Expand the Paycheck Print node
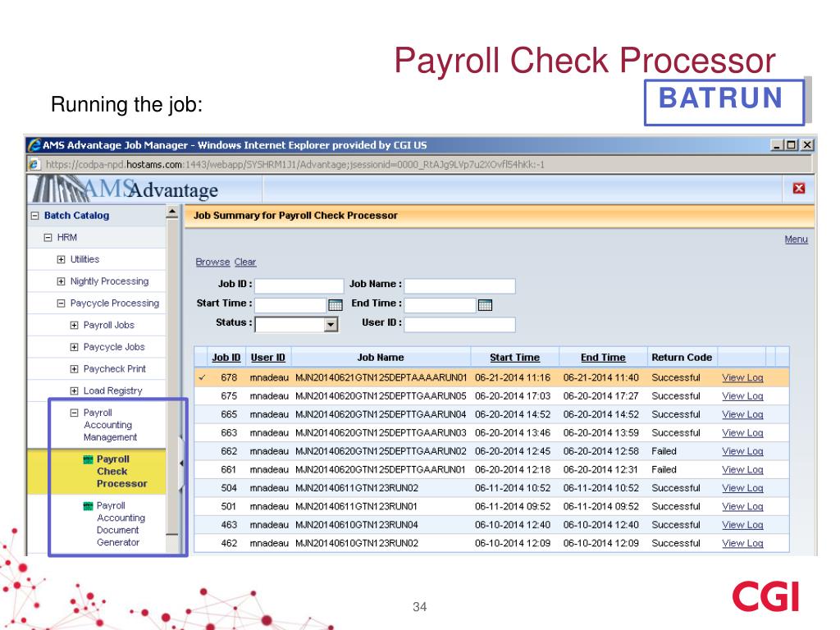This screenshot has height=630, width=840. 75,369
